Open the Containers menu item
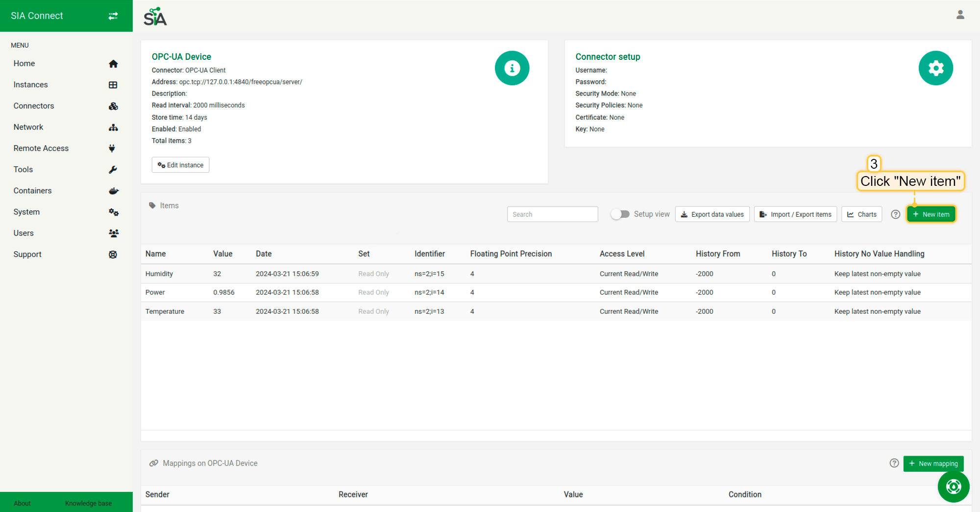 [32, 191]
